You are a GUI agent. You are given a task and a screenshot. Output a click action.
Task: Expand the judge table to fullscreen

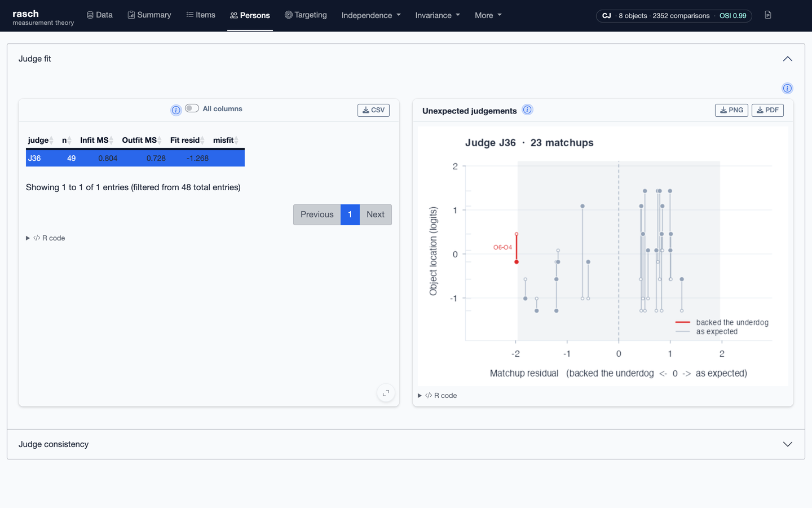coord(386,393)
